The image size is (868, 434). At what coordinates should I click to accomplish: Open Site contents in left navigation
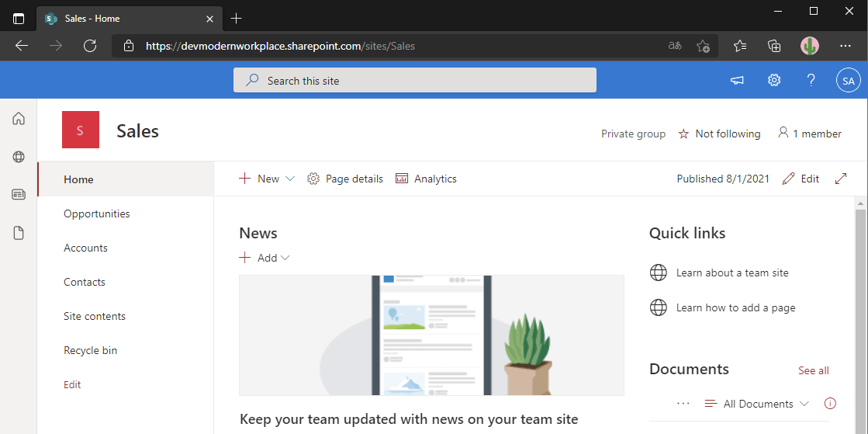click(x=95, y=316)
